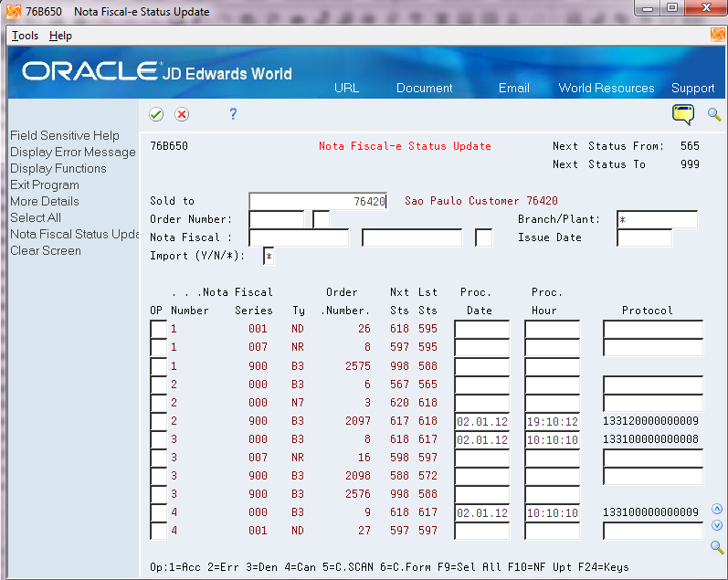
Task: Click OP field for order 2575 row
Action: point(158,366)
